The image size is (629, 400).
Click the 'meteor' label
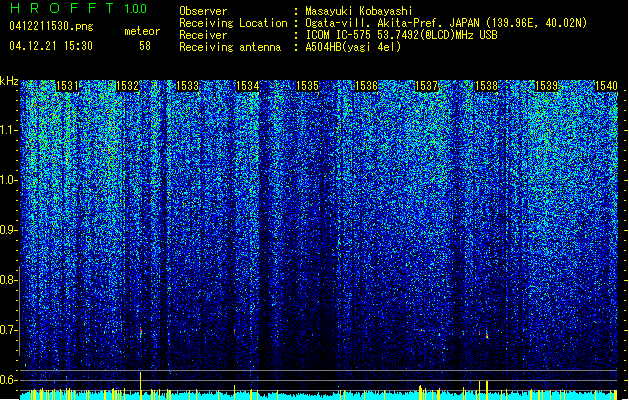142,31
